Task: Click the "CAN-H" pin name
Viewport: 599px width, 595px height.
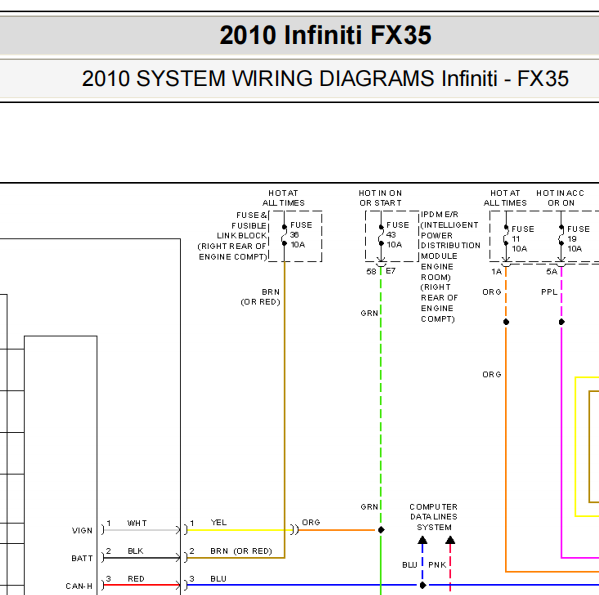Action: tap(79, 586)
